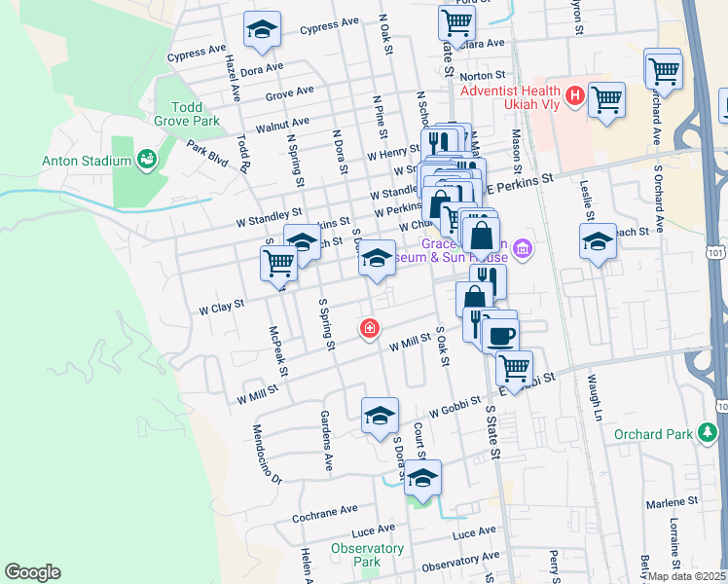The height and width of the screenshot is (584, 728).
Task: Select the school marker on S Dora St
Action: 377,260
